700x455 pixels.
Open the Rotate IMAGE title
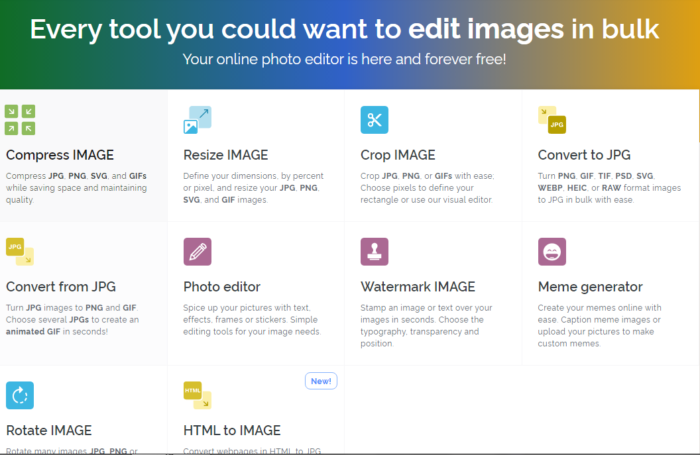pyautogui.click(x=49, y=430)
